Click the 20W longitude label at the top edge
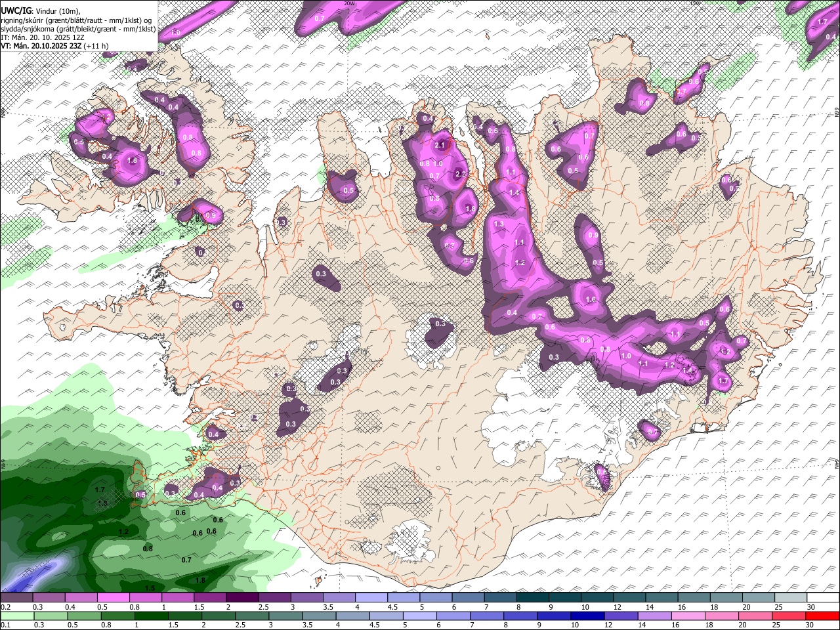Image resolution: width=840 pixels, height=630 pixels. pyautogui.click(x=350, y=3)
